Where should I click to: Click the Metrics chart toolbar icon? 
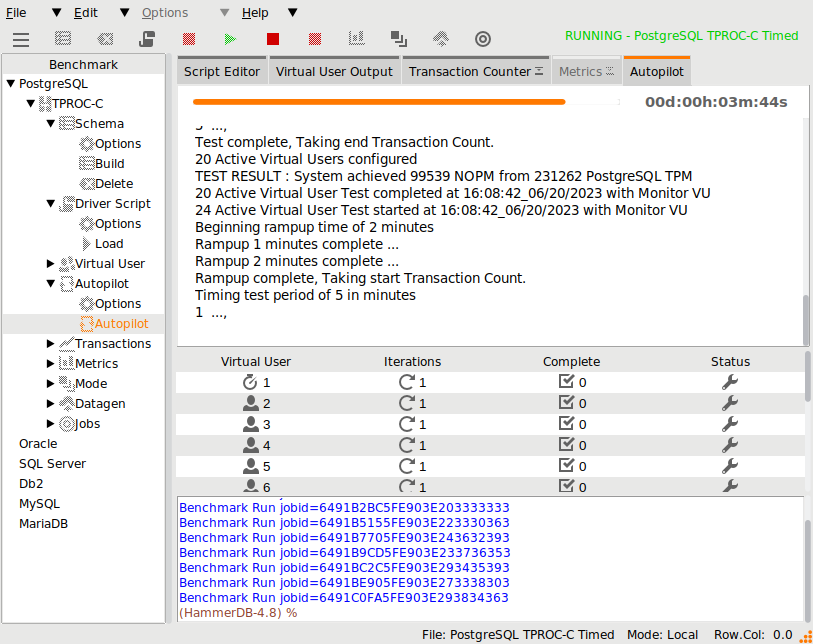click(x=357, y=38)
